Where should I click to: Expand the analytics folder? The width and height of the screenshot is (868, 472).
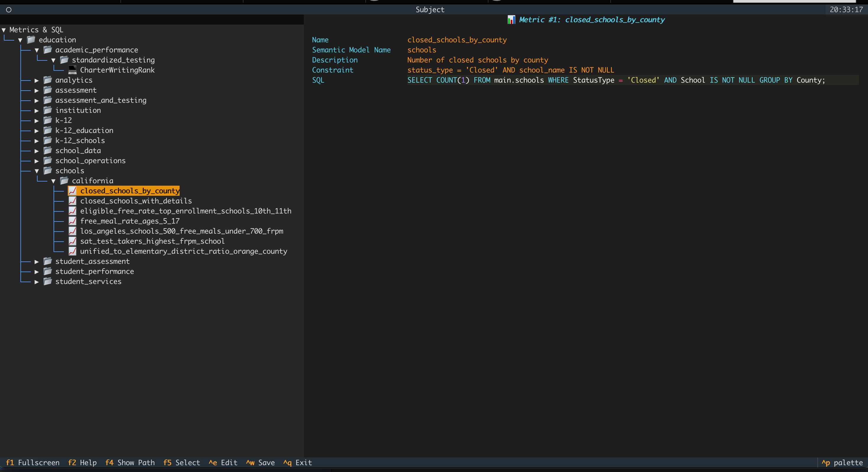coord(36,80)
